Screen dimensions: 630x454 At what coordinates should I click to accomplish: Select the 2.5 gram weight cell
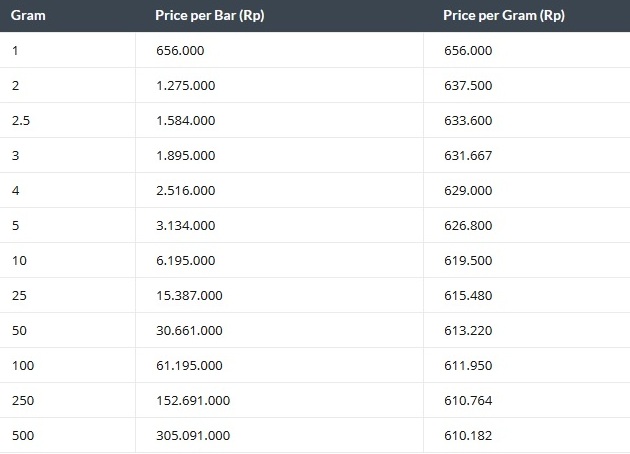[68, 120]
